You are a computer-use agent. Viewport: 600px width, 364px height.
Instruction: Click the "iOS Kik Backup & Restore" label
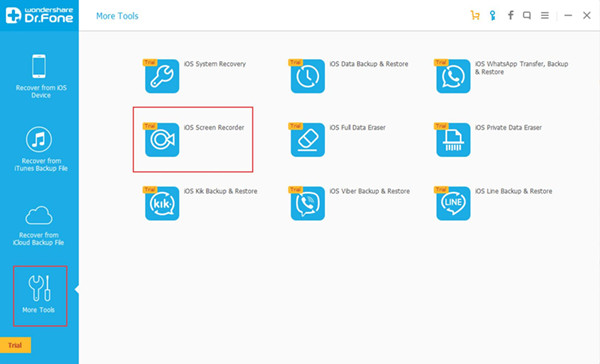(x=220, y=191)
